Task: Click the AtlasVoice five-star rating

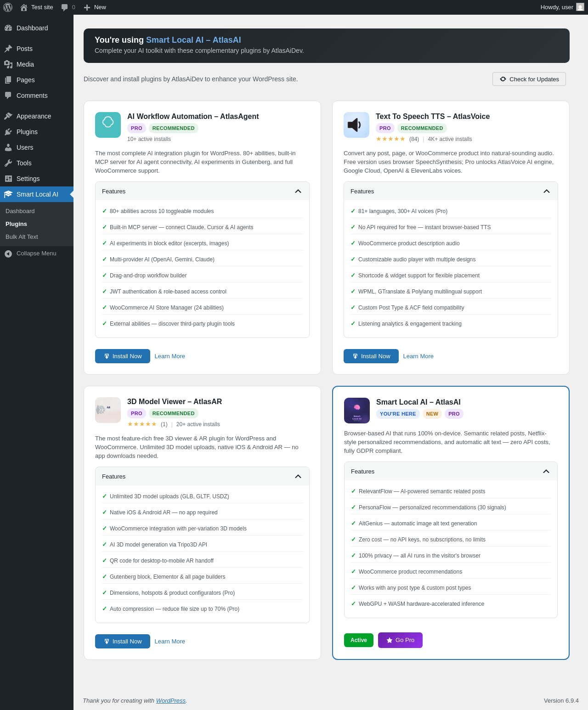Action: 390,139
